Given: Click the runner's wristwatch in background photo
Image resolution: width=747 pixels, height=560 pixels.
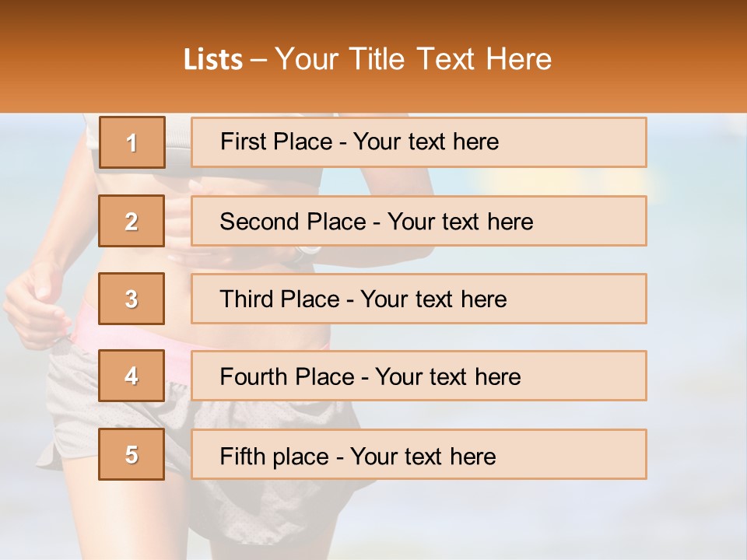Looking at the screenshot, I should [x=306, y=253].
